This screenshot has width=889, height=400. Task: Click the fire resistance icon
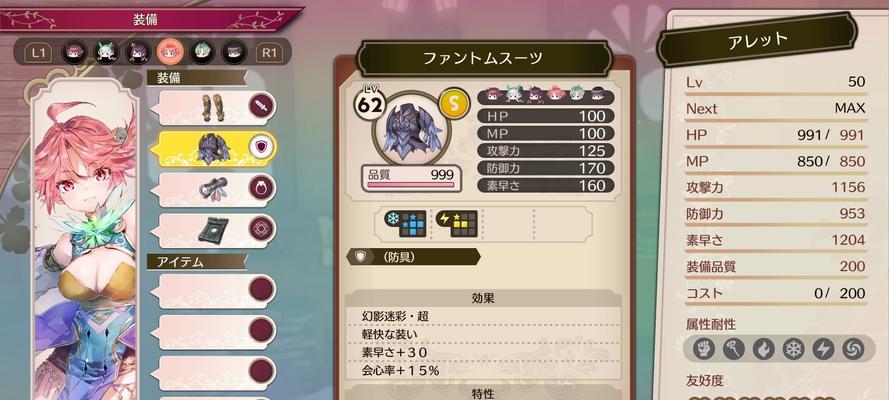point(763,350)
